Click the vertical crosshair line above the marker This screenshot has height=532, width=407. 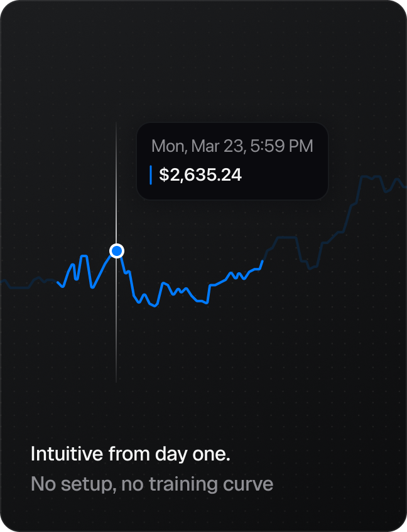[x=116, y=183]
